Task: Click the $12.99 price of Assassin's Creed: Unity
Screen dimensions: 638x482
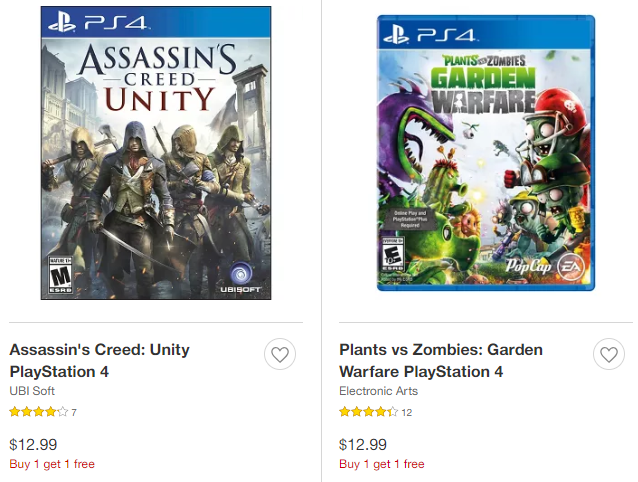Action: point(33,444)
